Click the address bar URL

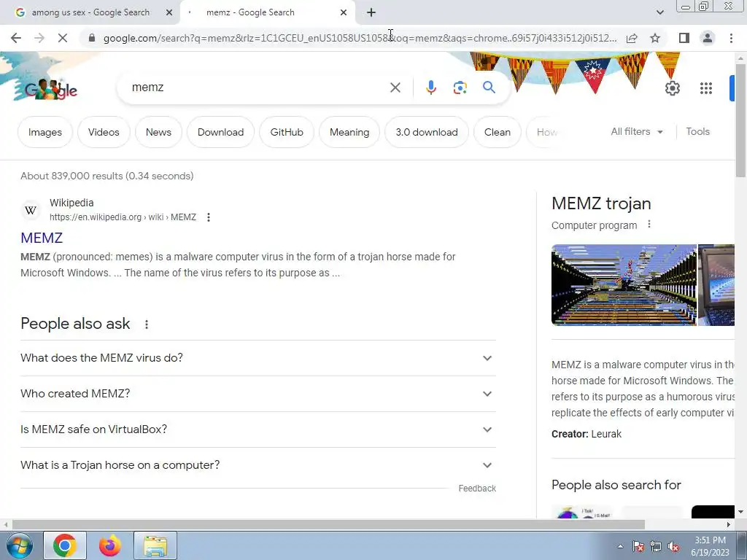[x=360, y=38]
